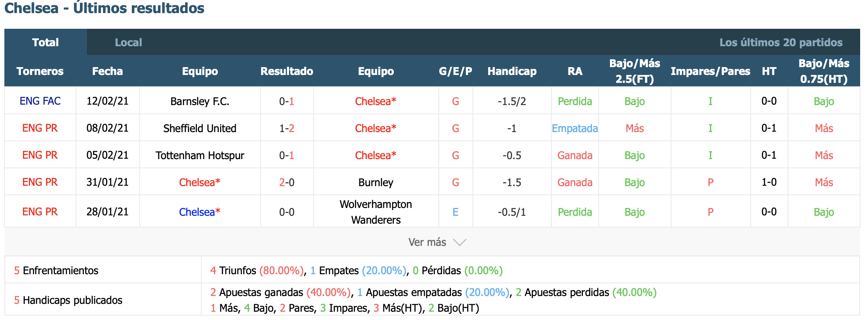Viewport: 868px width, 320px height.
Task: Open Los últimos 20 partidos selector
Action: (781, 42)
